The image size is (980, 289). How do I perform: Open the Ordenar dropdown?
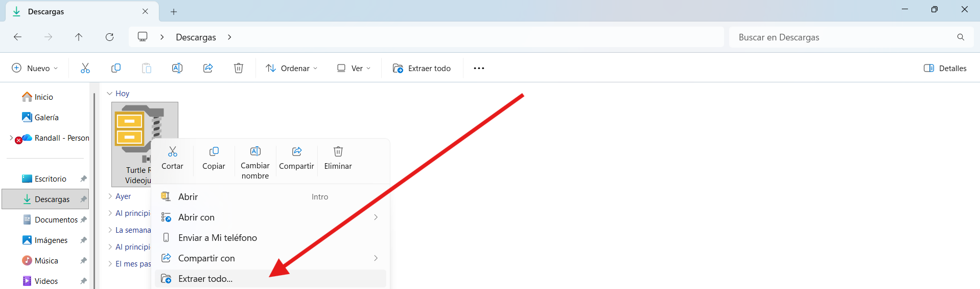tap(292, 68)
